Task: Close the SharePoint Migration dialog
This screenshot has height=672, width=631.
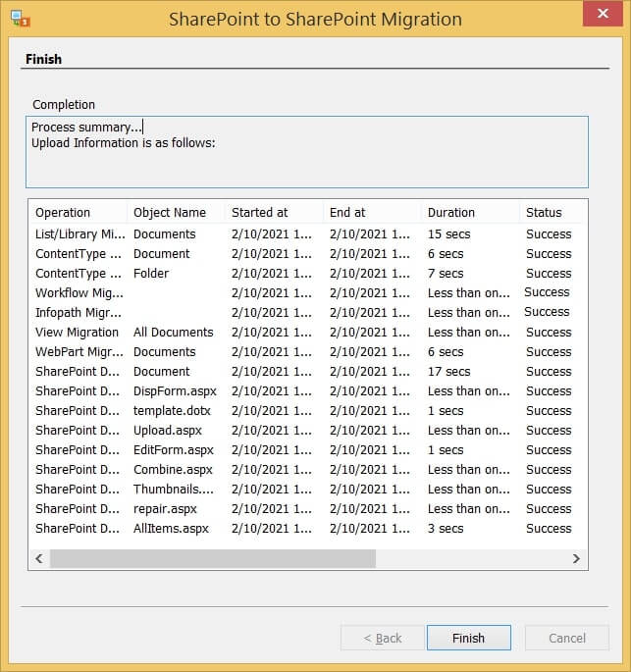Action: tap(603, 14)
